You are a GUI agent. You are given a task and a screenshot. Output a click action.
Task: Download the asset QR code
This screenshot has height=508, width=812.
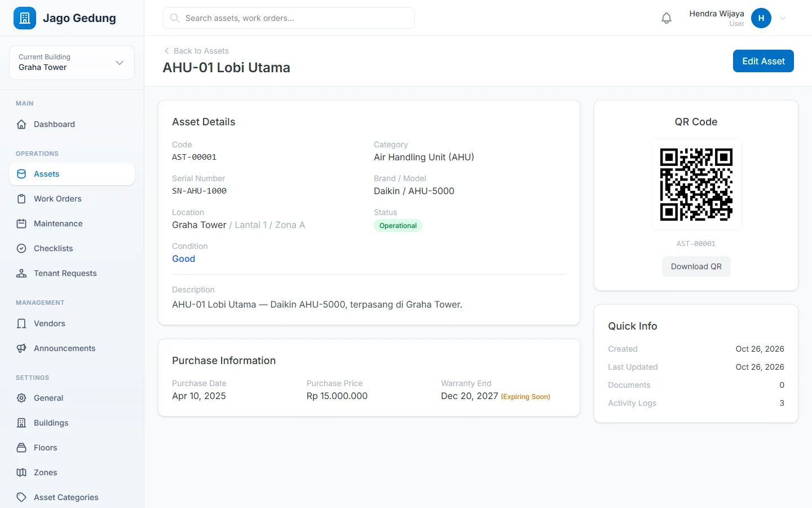[x=696, y=266]
